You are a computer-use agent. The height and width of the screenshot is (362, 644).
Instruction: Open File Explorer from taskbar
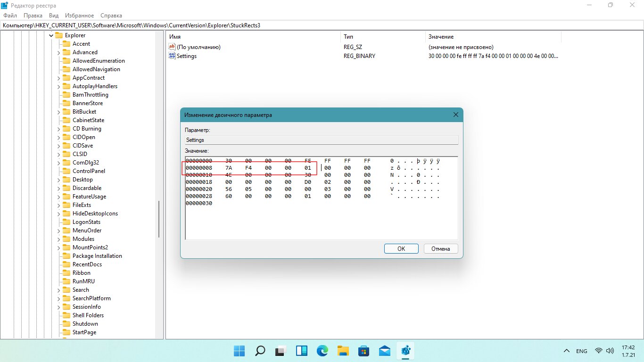(343, 351)
